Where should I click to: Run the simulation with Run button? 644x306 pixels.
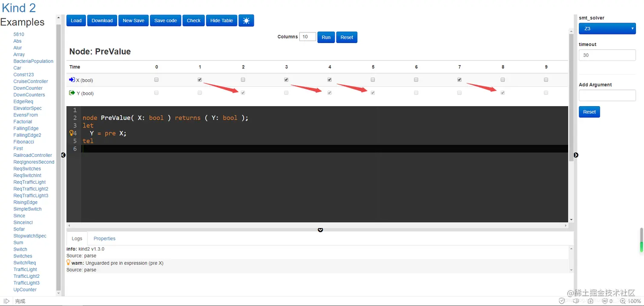point(326,37)
